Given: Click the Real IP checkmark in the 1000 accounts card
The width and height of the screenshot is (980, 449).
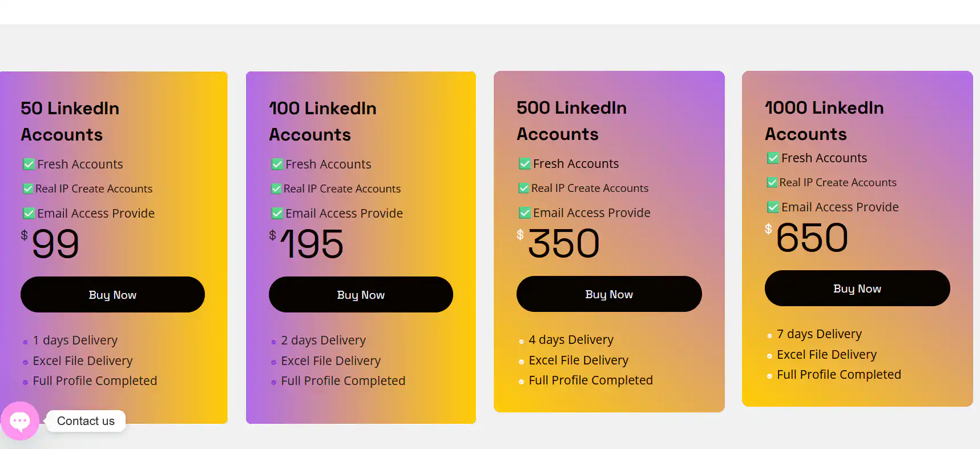Looking at the screenshot, I should point(772,183).
